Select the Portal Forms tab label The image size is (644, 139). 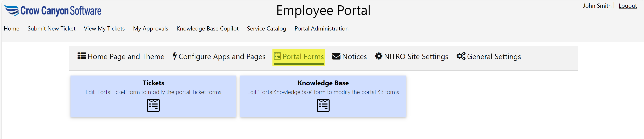tap(303, 56)
